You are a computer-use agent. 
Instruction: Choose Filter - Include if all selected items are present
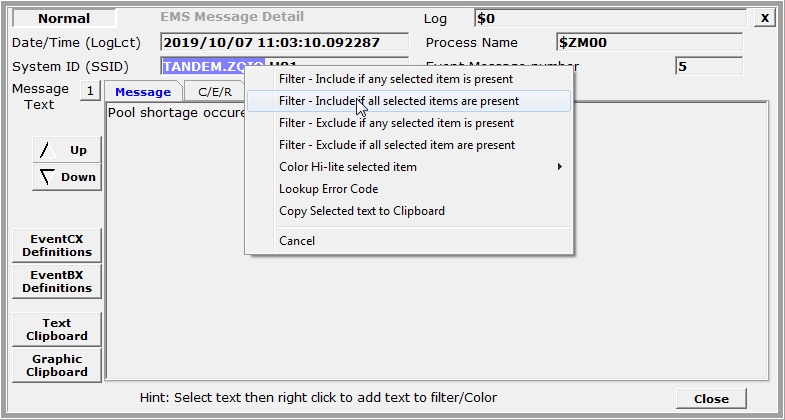click(x=398, y=101)
